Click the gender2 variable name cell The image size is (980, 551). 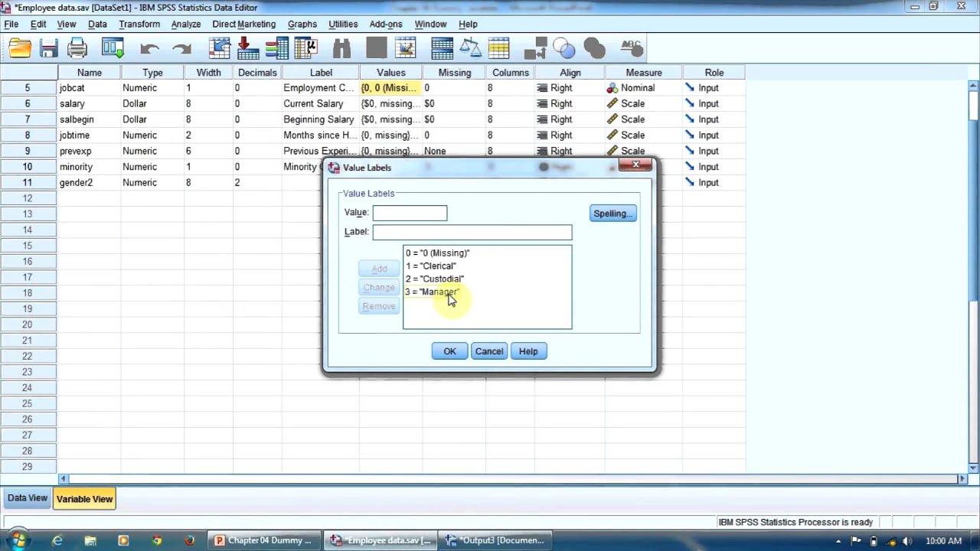point(89,183)
